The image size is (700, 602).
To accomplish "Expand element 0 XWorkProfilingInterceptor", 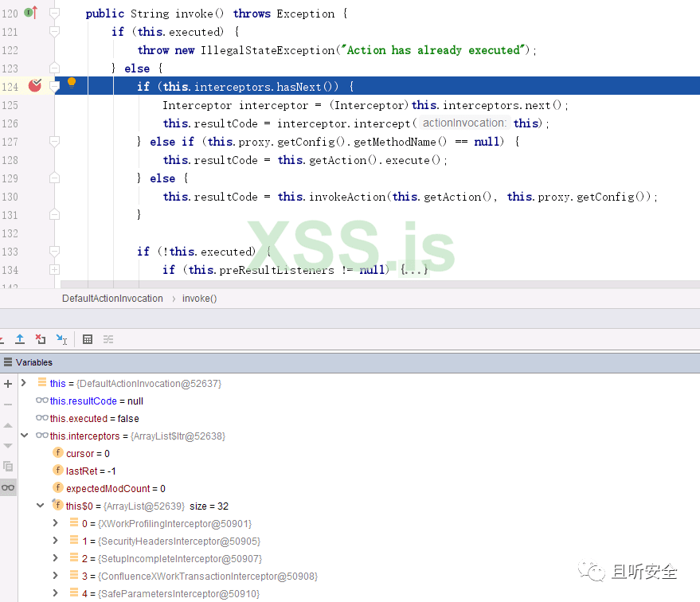I will 56,522.
